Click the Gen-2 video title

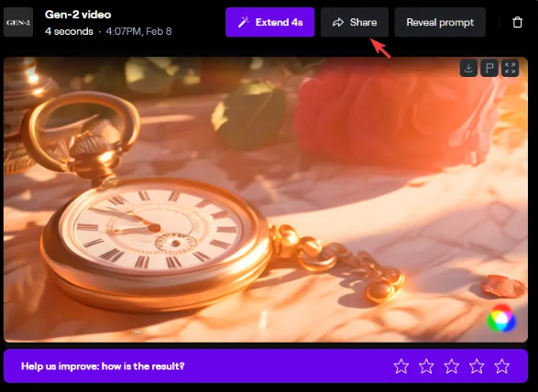point(78,15)
